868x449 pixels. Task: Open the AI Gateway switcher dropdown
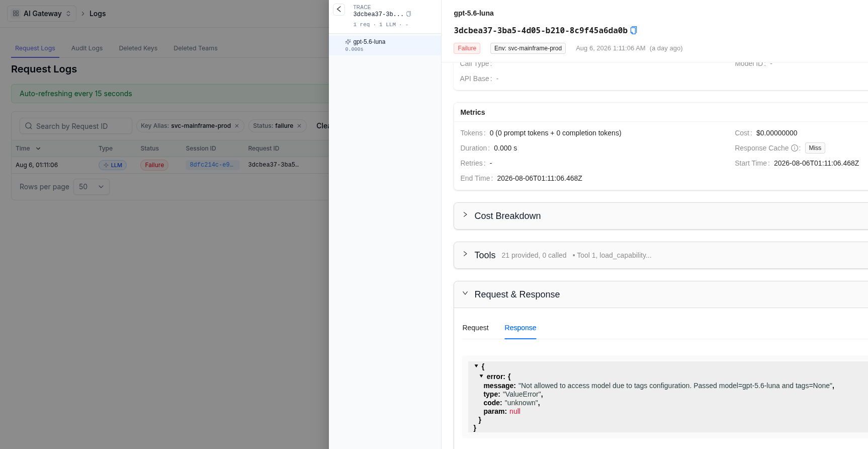(42, 14)
